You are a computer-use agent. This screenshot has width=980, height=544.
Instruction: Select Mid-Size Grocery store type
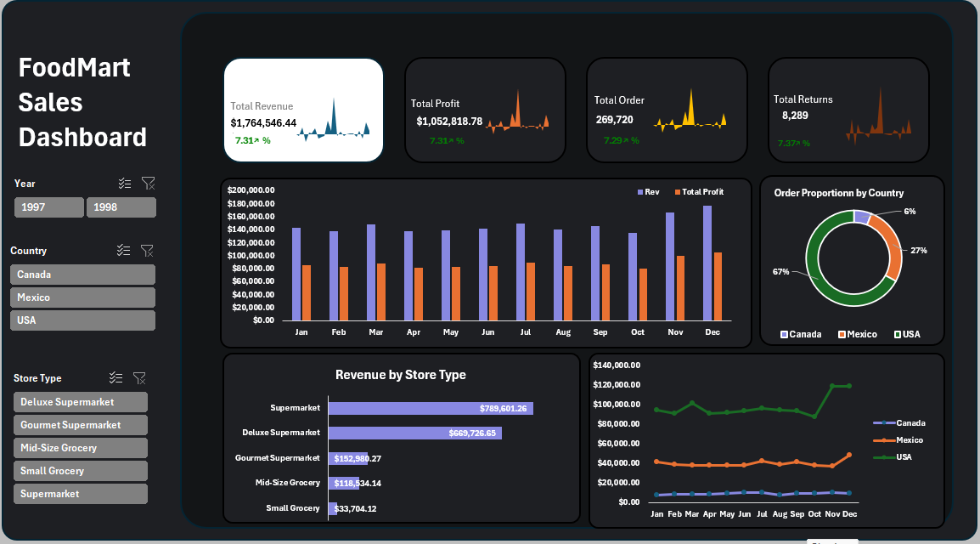point(81,448)
